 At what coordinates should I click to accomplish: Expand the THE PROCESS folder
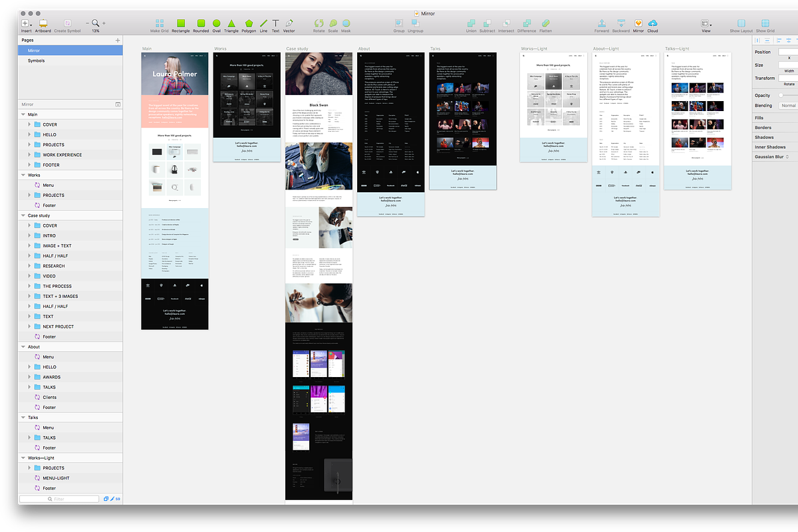click(x=29, y=286)
